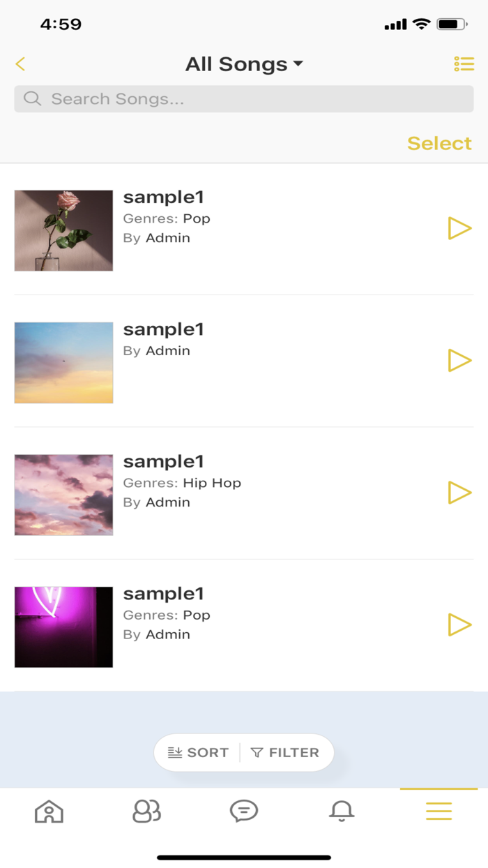This screenshot has height=868, width=488.
Task: Play the last sample1 song
Action: (459, 625)
